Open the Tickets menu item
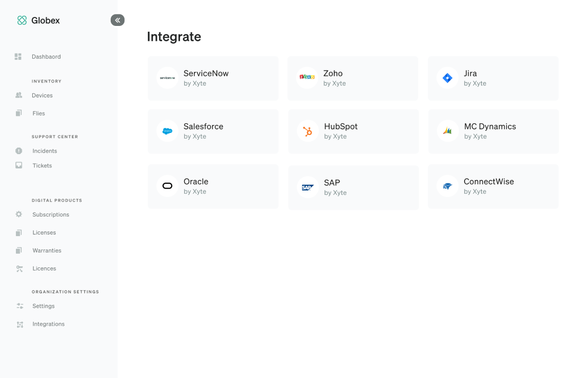 [x=42, y=166]
